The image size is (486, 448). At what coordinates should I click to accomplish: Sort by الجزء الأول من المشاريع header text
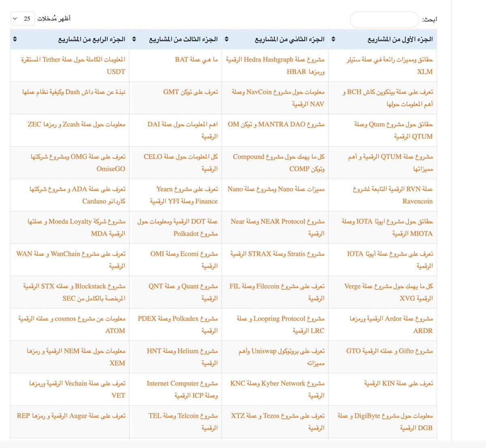pos(400,39)
